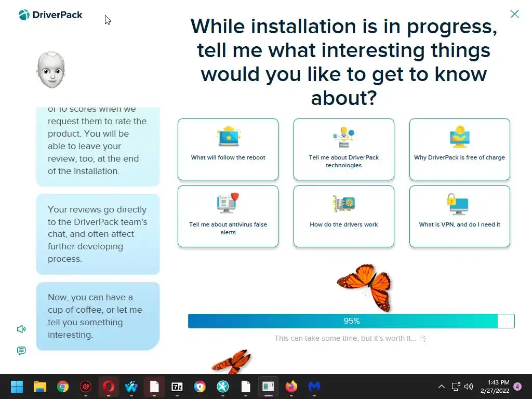This screenshot has width=532, height=399.
Task: Click the 95% installation progress bar
Action: pyautogui.click(x=351, y=321)
